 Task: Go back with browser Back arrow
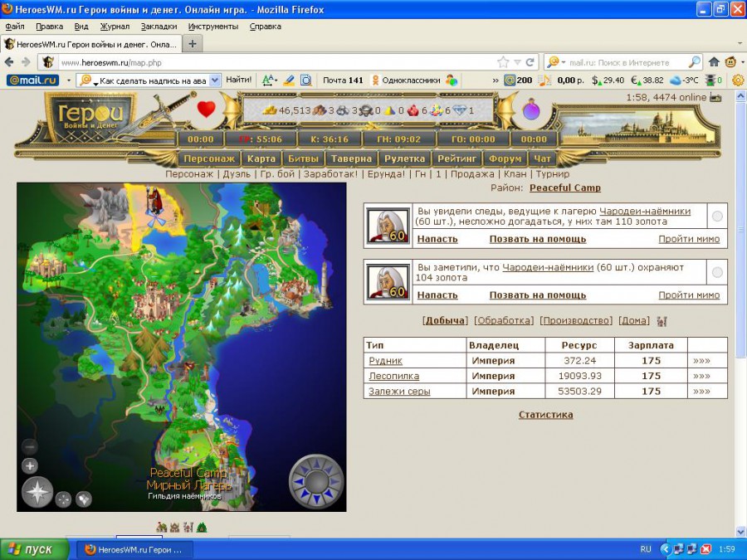[x=9, y=62]
